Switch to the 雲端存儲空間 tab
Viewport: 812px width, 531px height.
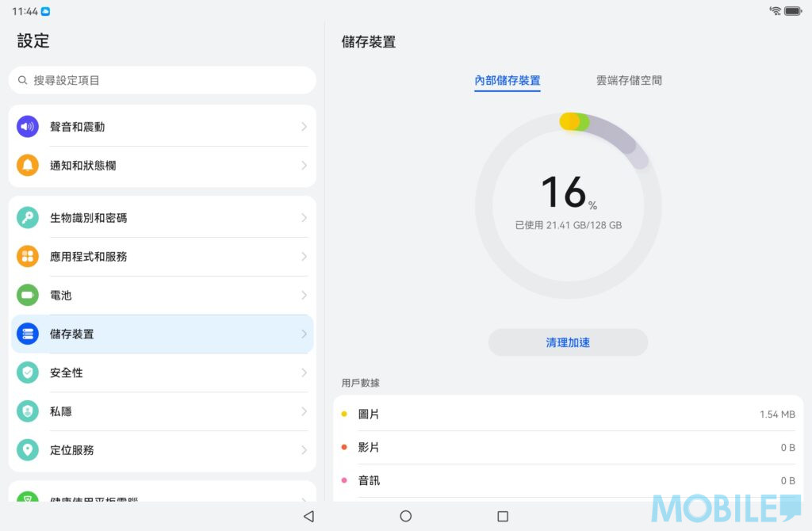(x=629, y=80)
